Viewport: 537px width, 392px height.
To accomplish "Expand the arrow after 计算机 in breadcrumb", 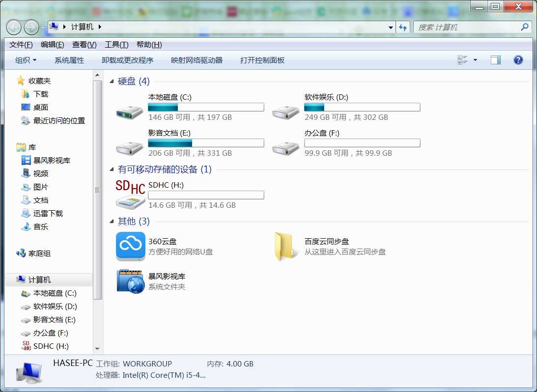I will 100,27.
